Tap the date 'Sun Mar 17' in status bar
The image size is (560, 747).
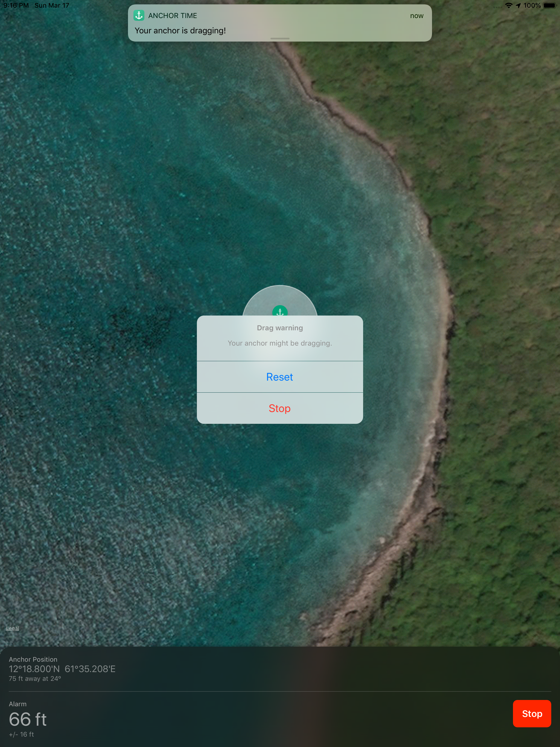51,5
